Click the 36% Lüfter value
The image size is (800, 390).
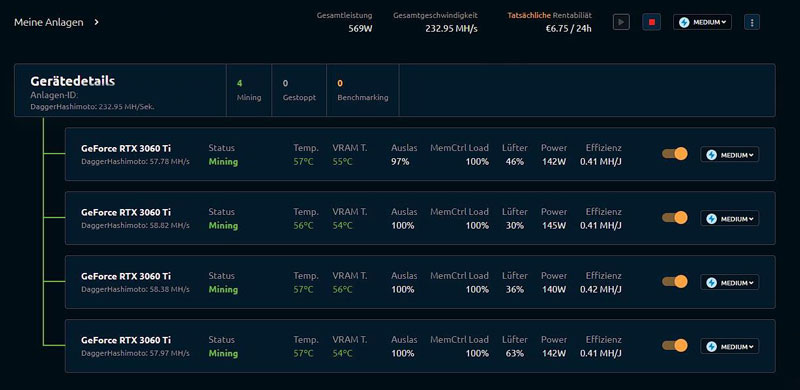[514, 289]
